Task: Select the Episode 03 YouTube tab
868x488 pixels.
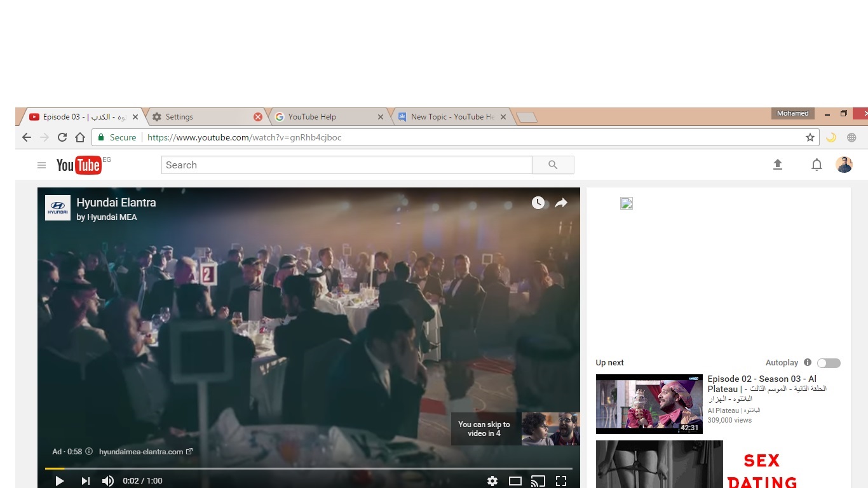Action: pyautogui.click(x=83, y=117)
